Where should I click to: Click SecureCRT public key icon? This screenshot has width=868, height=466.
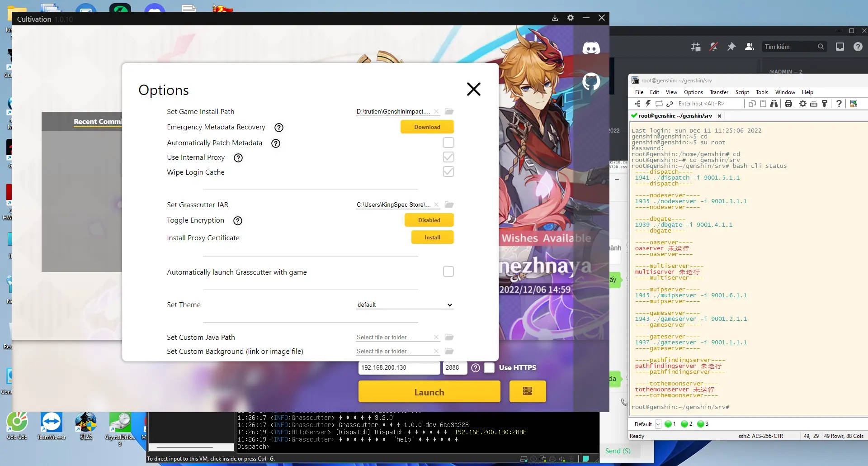[x=825, y=104]
